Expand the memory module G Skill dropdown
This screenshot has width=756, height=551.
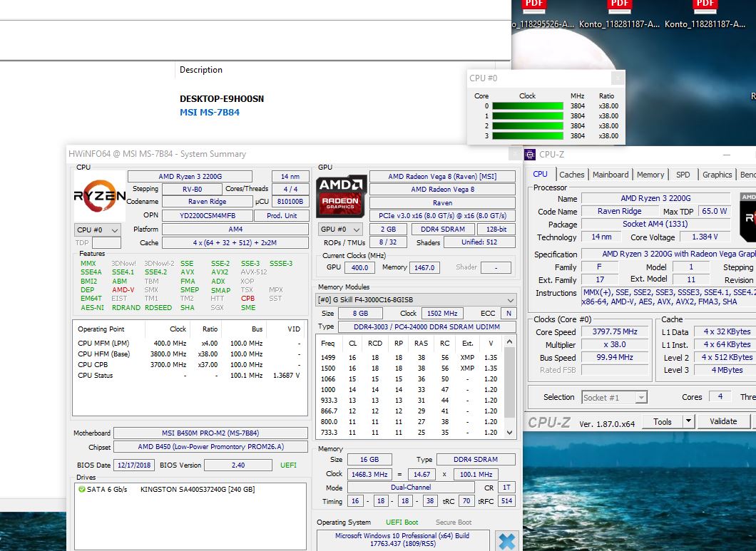click(416, 300)
